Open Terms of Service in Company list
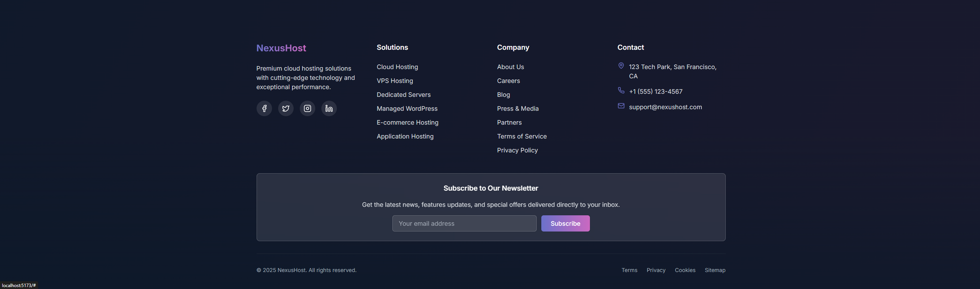 [522, 137]
